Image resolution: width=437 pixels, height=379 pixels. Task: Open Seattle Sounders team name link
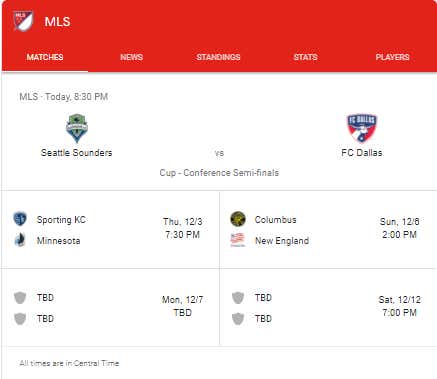(x=77, y=153)
